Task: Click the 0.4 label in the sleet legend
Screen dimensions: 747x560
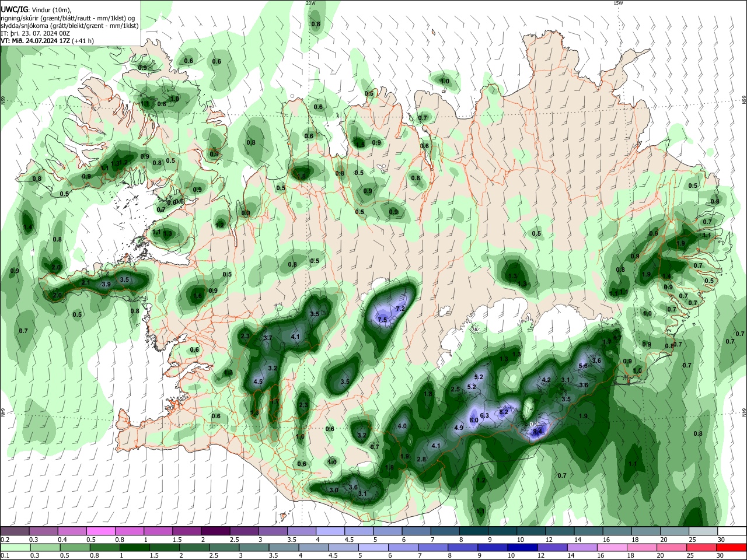Action: (x=62, y=539)
